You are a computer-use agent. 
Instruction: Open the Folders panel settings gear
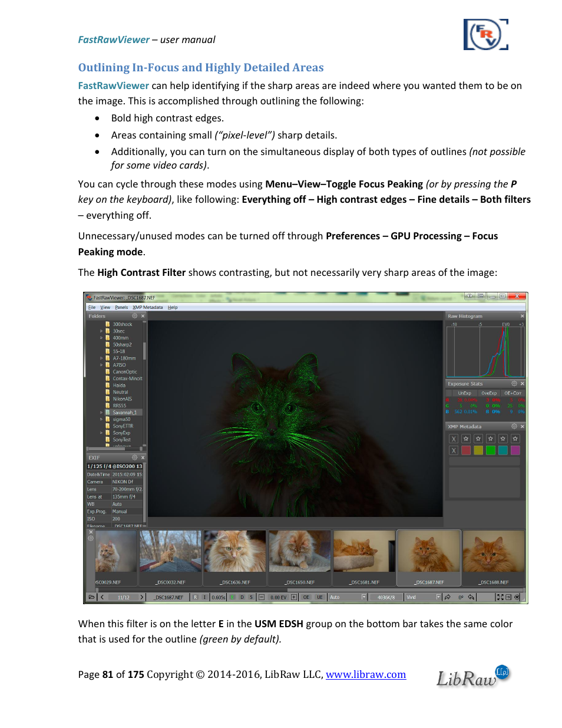(x=134, y=316)
